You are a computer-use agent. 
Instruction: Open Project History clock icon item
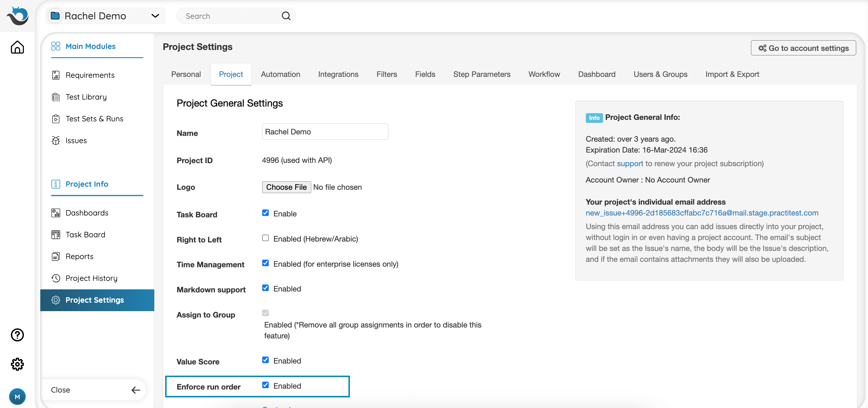pyautogui.click(x=56, y=278)
